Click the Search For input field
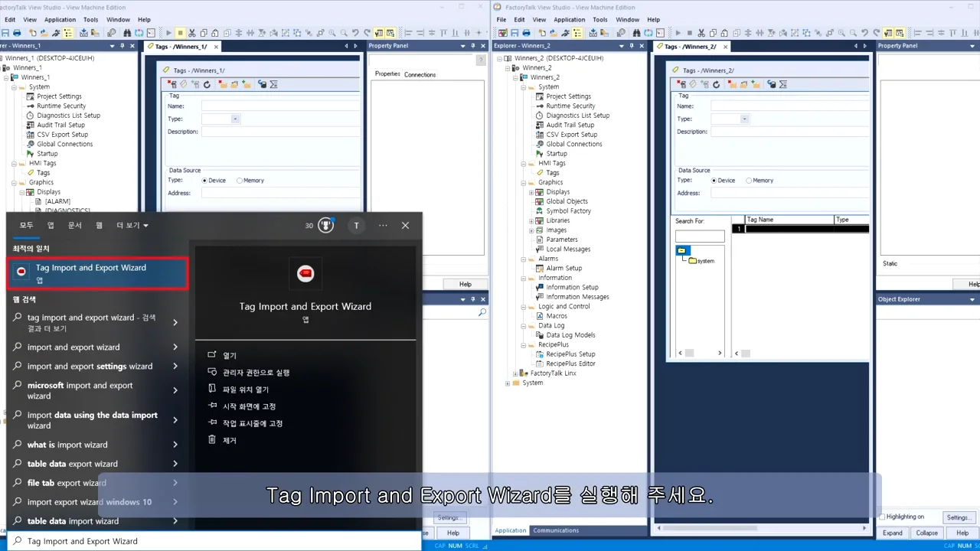The width and height of the screenshot is (980, 551). 699,236
